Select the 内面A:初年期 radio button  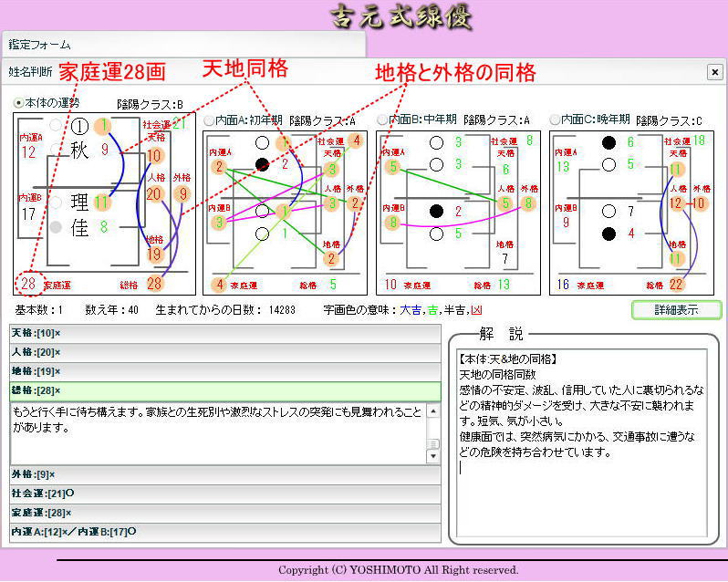click(x=209, y=120)
